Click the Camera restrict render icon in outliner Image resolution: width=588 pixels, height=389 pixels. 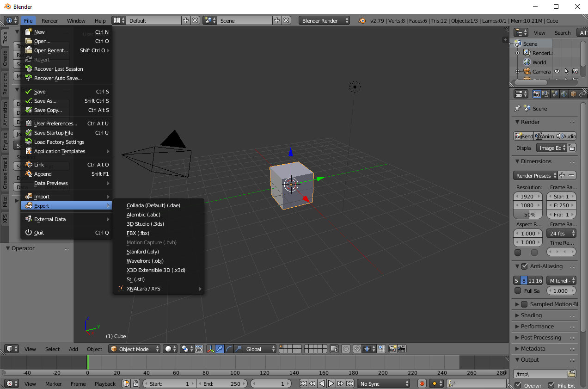pyautogui.click(x=575, y=72)
